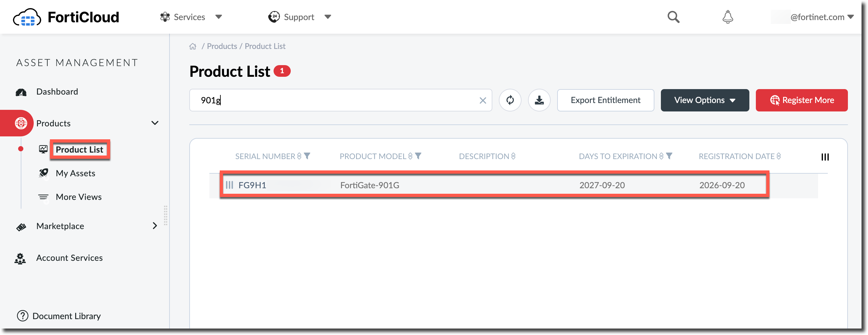Sort by Product Model arrows
This screenshot has height=335, width=868.
pyautogui.click(x=410, y=156)
